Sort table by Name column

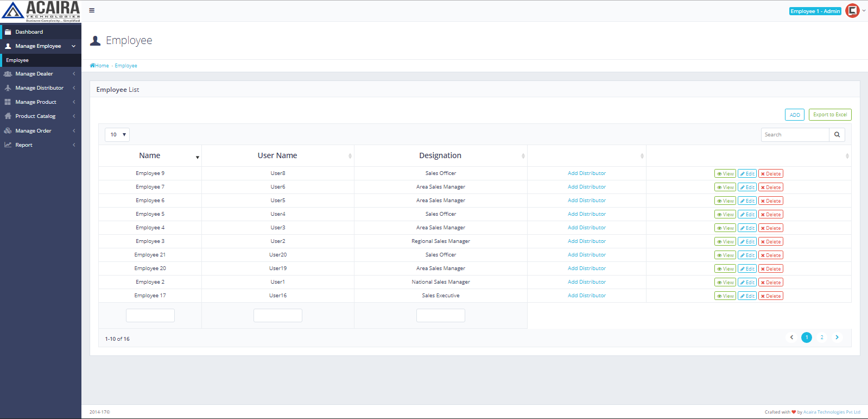point(150,156)
